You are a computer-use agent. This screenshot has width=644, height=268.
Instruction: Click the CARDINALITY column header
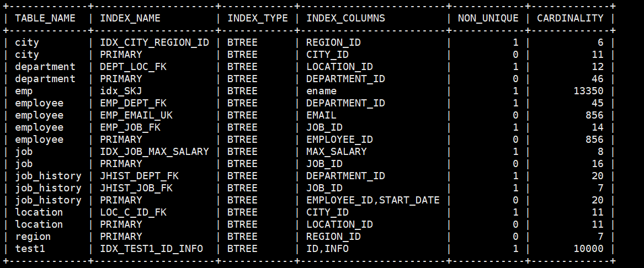(571, 18)
